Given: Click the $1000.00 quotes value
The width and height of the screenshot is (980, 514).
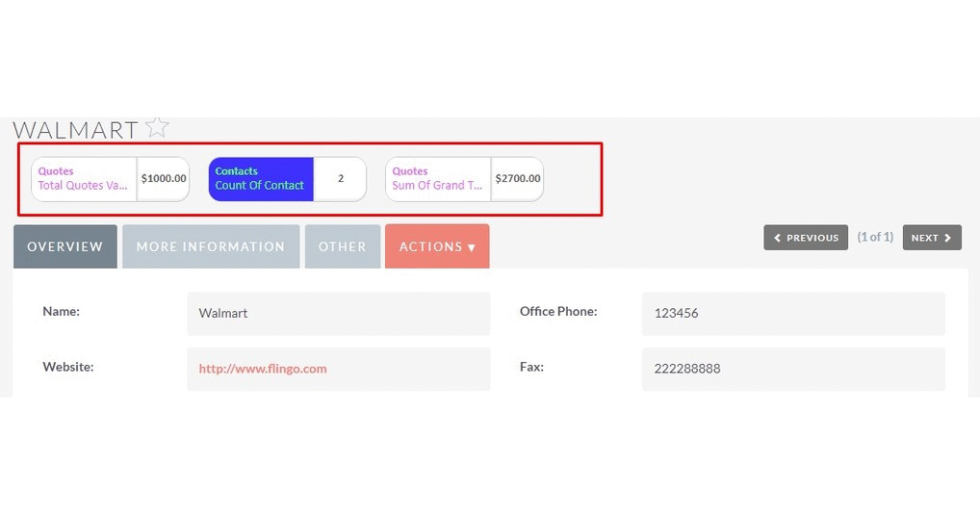Looking at the screenshot, I should click(x=163, y=179).
